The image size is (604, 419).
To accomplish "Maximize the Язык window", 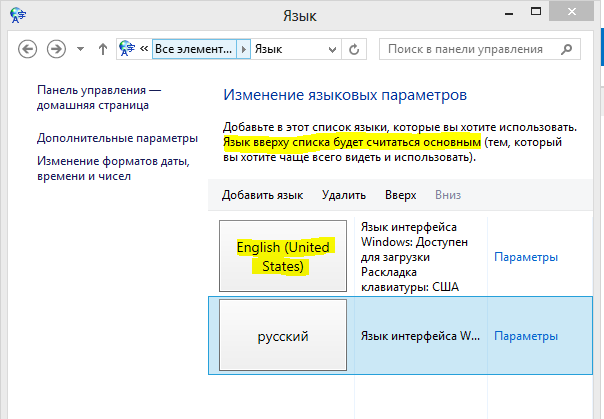I will 535,12.
